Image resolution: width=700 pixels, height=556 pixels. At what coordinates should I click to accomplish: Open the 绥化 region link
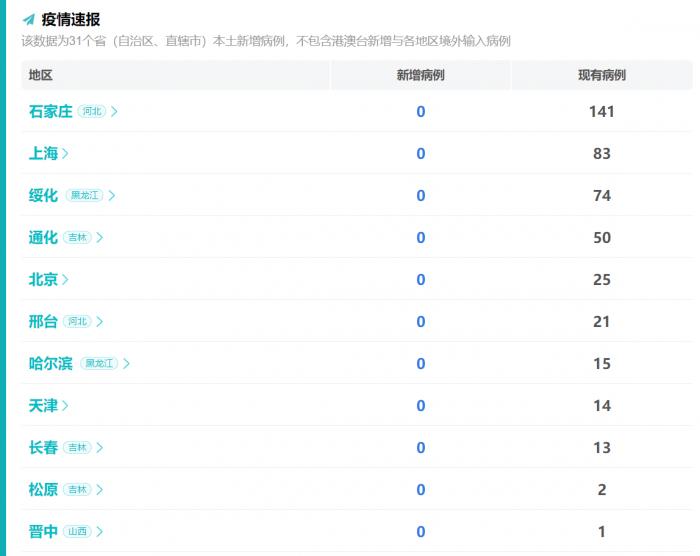(x=43, y=195)
